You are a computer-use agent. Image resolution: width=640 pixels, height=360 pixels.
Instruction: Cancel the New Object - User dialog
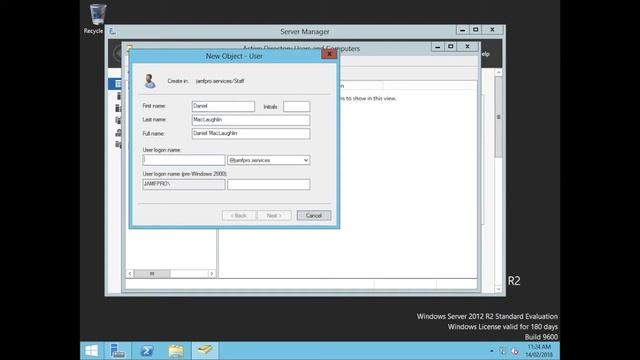click(x=314, y=216)
